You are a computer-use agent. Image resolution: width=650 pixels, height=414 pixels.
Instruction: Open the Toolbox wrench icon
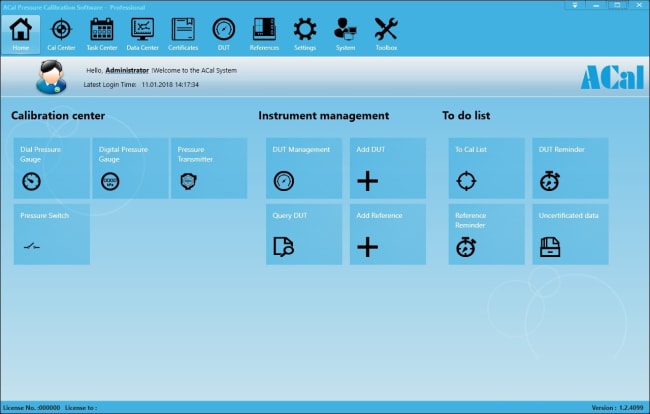(x=386, y=34)
